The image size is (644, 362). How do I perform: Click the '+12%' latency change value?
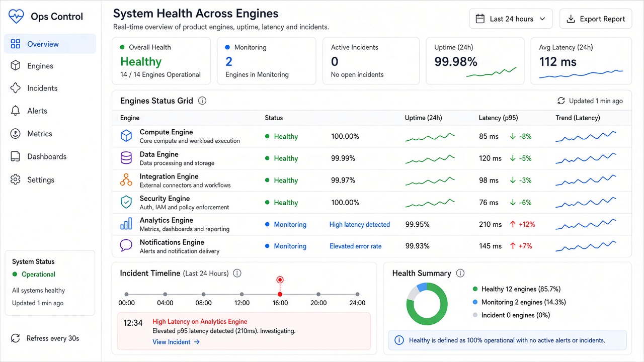[x=527, y=224]
